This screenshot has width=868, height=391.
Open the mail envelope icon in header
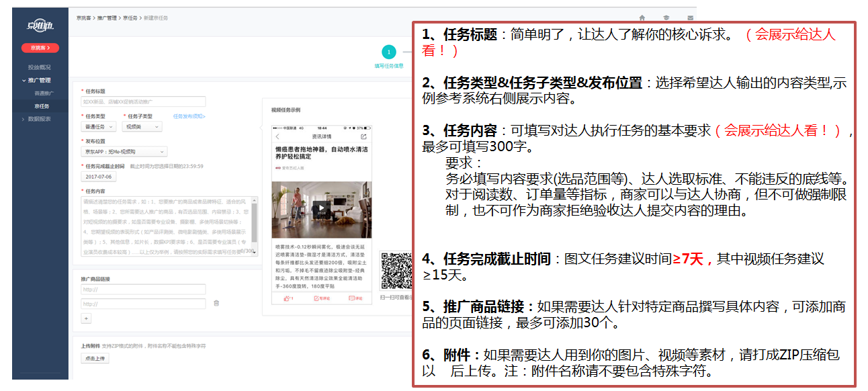pyautogui.click(x=690, y=18)
